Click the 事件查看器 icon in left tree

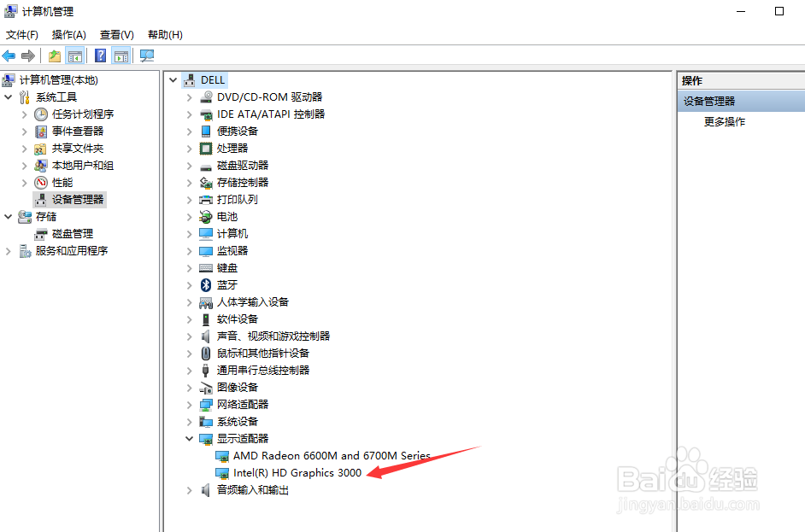pos(41,132)
